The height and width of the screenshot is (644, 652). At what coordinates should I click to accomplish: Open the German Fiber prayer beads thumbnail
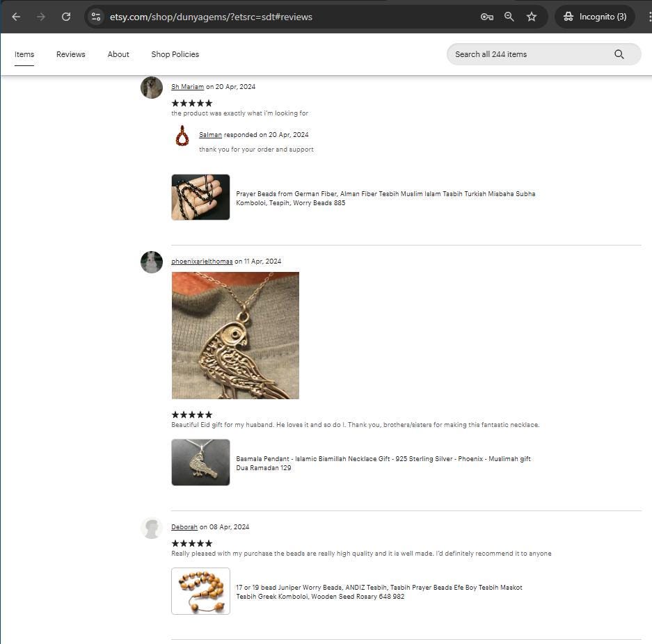click(x=200, y=197)
